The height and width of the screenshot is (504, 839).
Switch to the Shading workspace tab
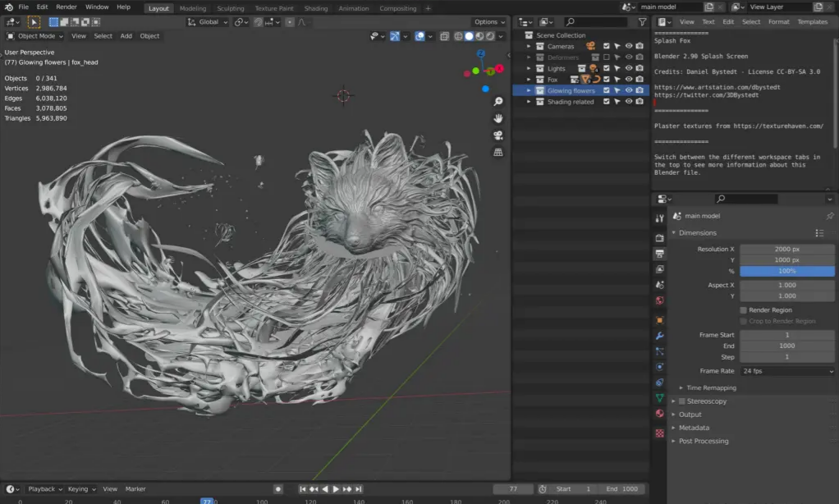click(x=316, y=8)
